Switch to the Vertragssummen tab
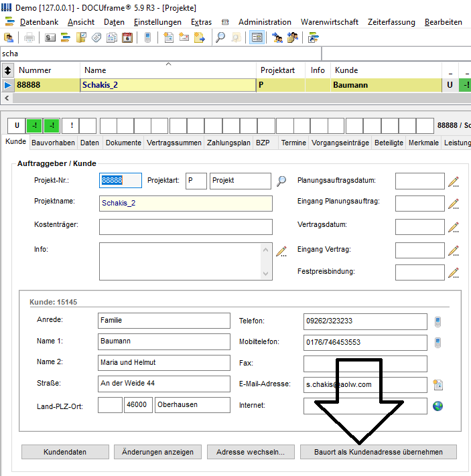 (174, 143)
